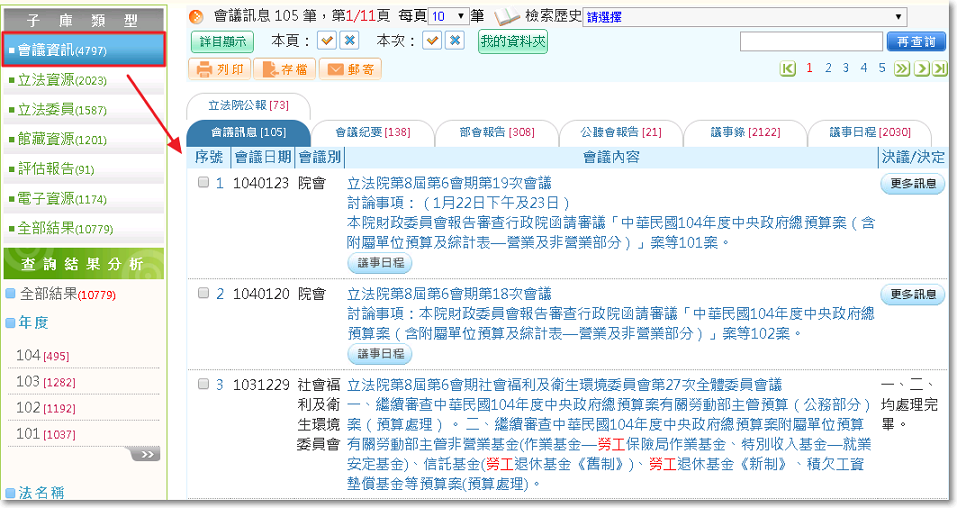
Task: Select all in this query (本次 checkmark icon)
Action: pos(432,41)
